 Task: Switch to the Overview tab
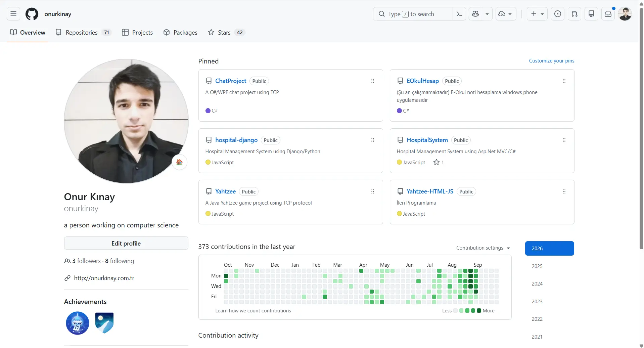pos(28,32)
